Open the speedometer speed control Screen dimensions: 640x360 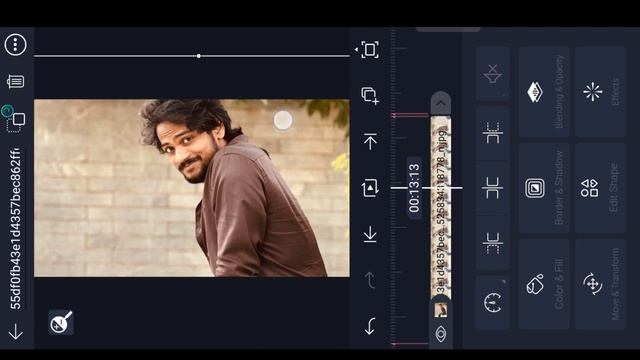pos(493,302)
